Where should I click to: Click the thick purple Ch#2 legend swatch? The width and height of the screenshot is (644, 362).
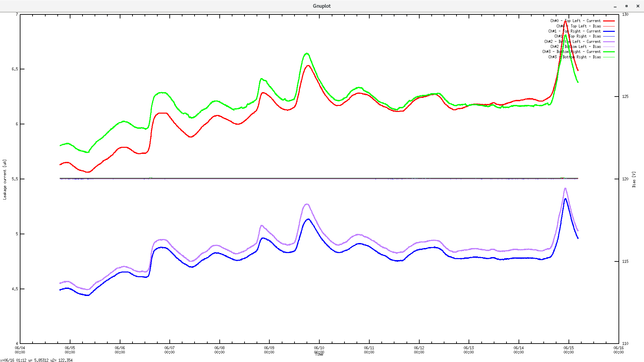point(609,42)
